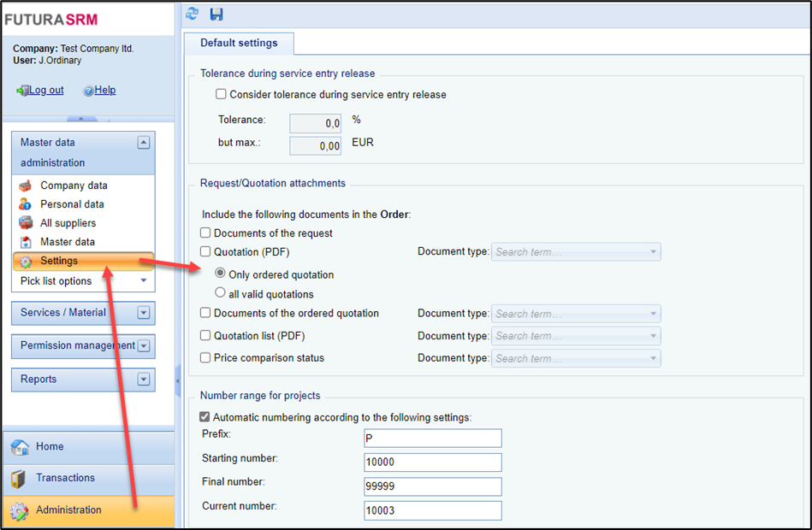This screenshot has height=530, width=812.
Task: Expand the Reports section
Action: [143, 380]
